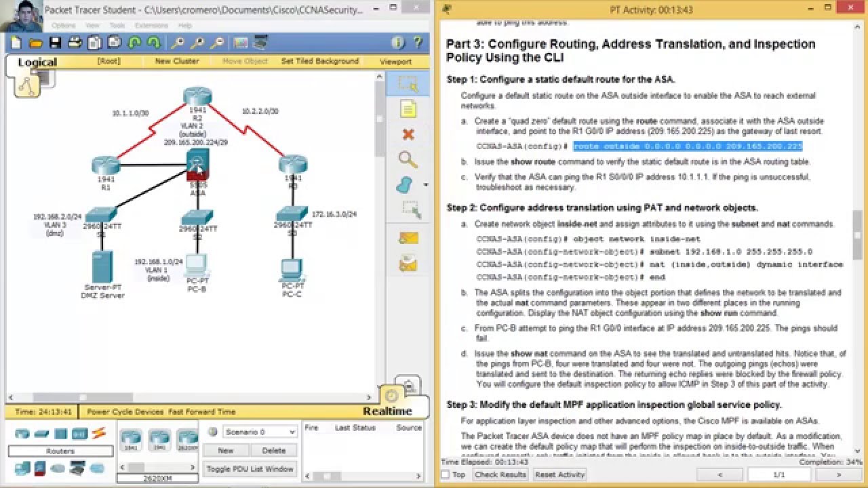Select the Hubs device category icon
The width and height of the screenshot is (868, 488).
point(61,434)
